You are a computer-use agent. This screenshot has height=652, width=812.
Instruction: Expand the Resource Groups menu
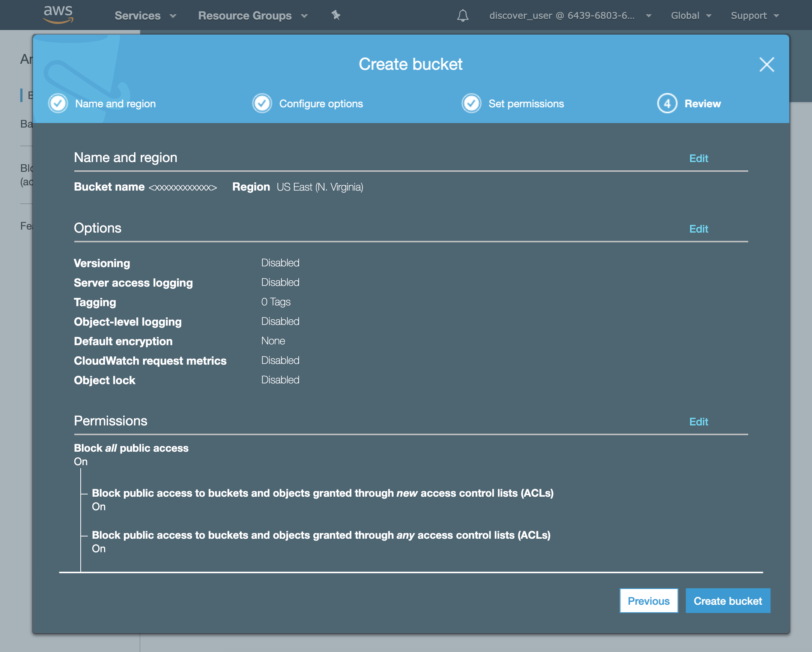tap(252, 15)
